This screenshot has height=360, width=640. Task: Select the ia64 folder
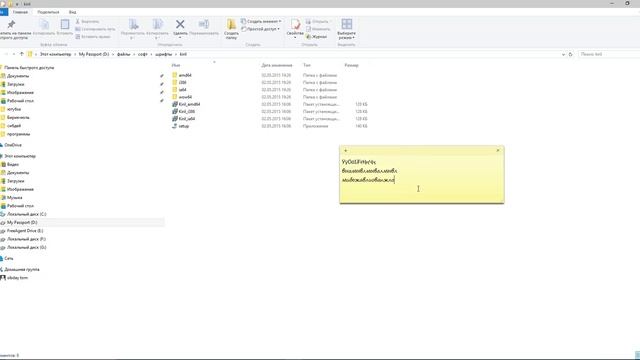[x=182, y=90]
